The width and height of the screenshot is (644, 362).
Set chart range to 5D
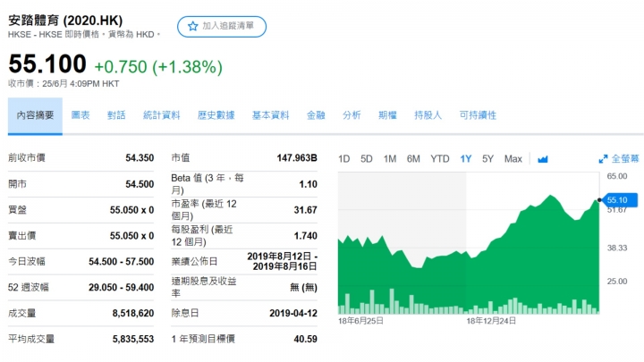coord(367,159)
